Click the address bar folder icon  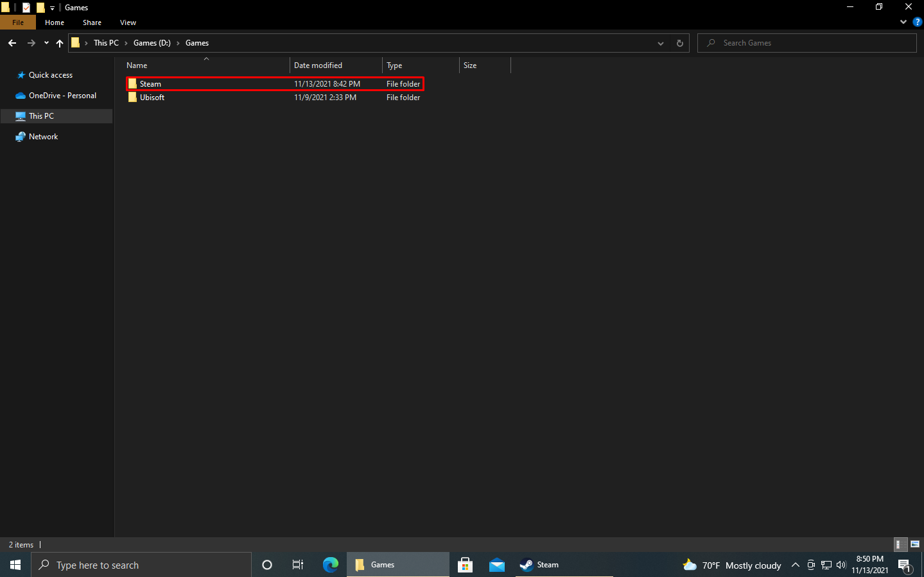tap(75, 43)
